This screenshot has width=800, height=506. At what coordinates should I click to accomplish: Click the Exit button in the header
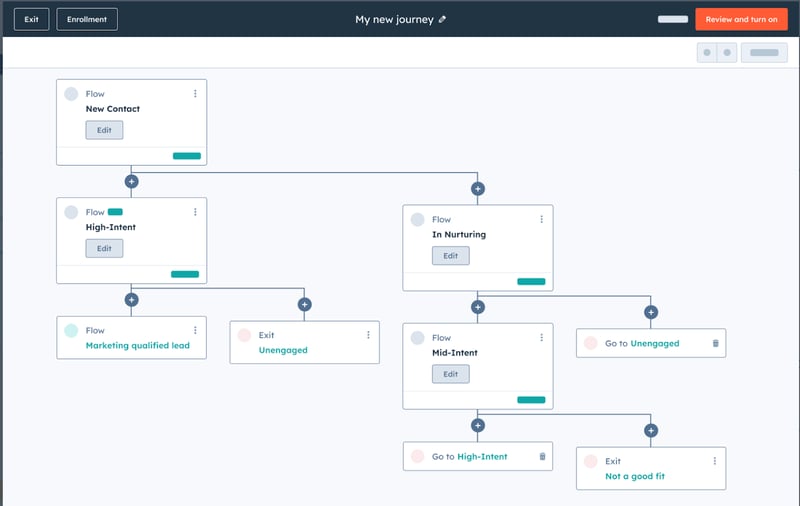click(32, 19)
